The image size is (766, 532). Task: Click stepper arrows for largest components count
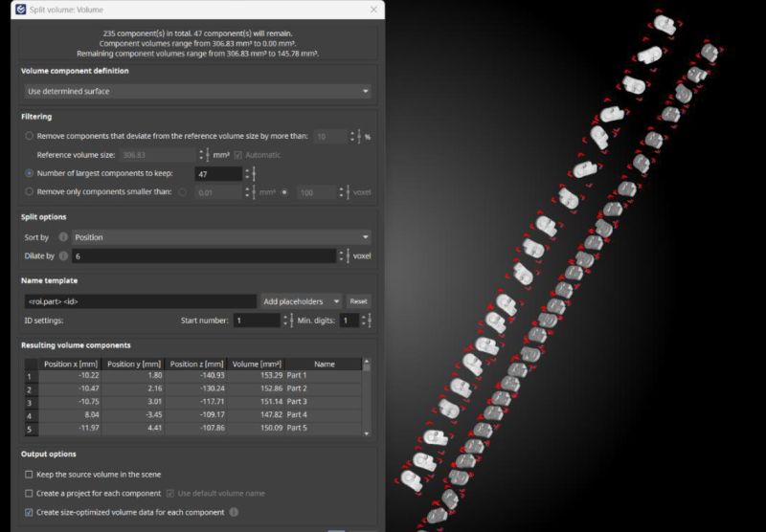click(x=250, y=174)
